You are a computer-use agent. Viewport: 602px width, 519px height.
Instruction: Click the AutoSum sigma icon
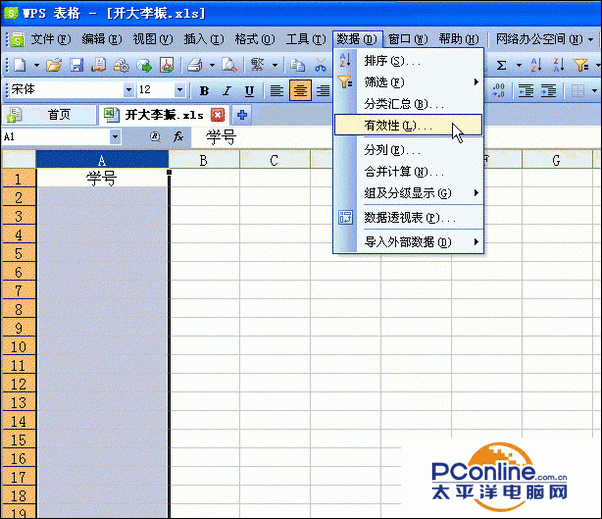[501, 65]
